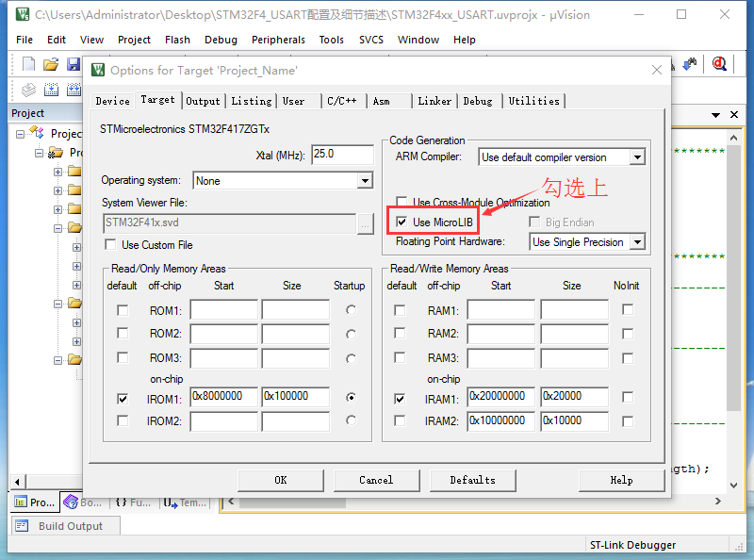Click the IROM1 Start address field

pyautogui.click(x=223, y=396)
